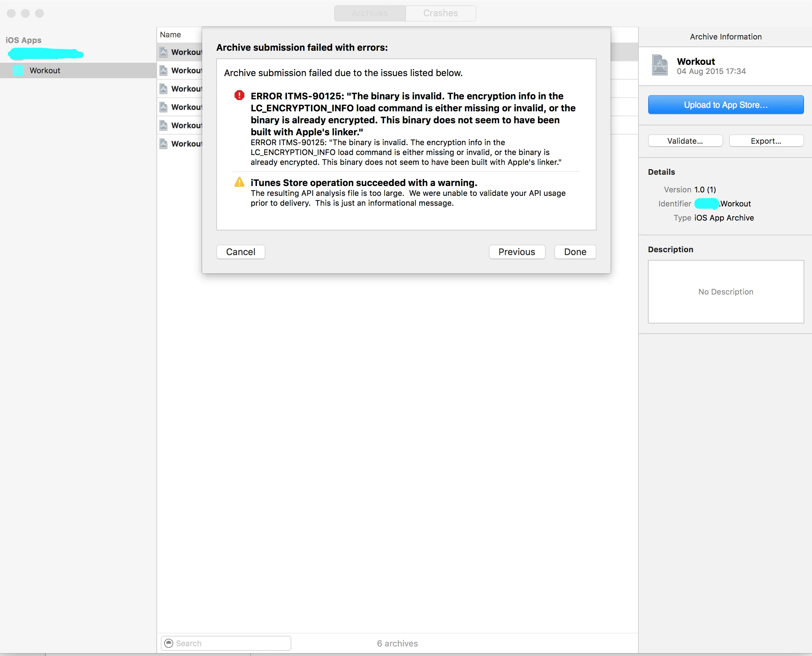
Task: Click the Workout app icon in sidebar
Action: click(x=18, y=70)
